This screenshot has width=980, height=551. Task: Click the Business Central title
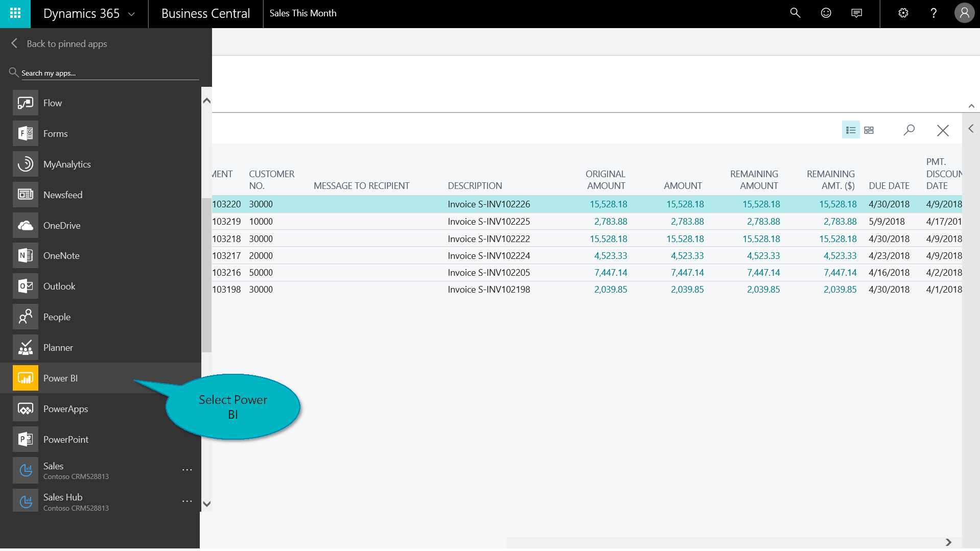point(205,14)
